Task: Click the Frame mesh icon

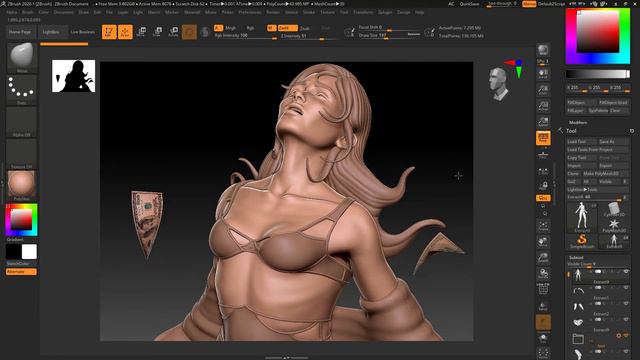Action: click(x=543, y=226)
